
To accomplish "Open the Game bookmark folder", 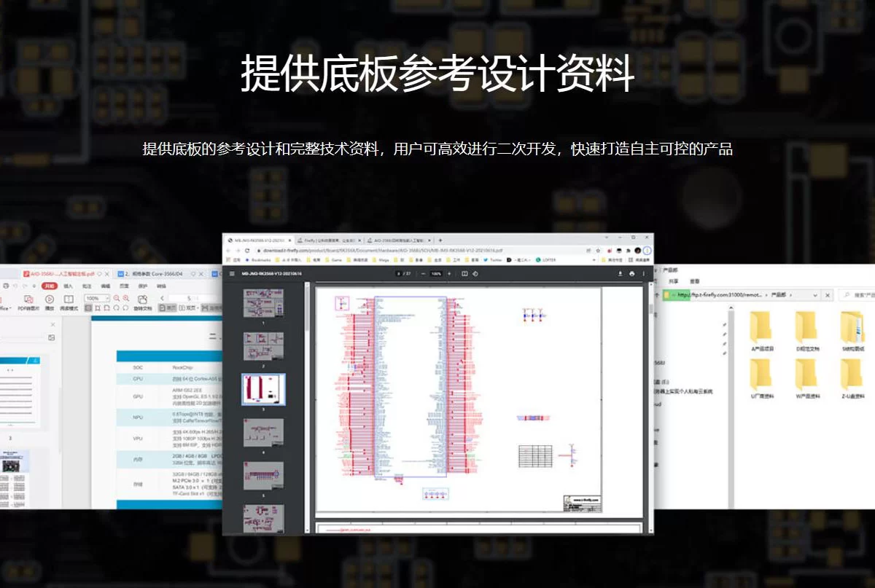I will 333,259.
